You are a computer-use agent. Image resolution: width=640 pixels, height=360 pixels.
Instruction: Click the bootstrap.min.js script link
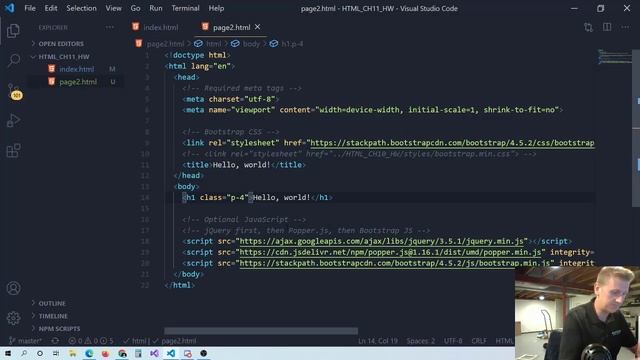(395, 263)
